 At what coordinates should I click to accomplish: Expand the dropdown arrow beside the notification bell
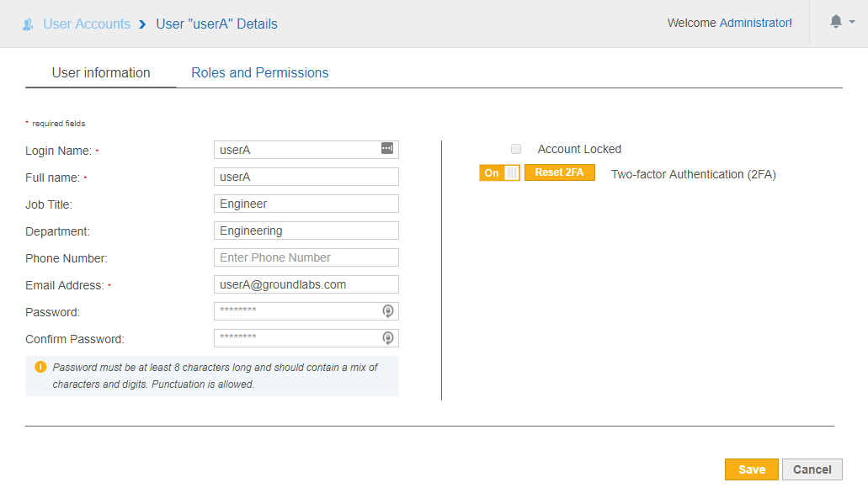[x=852, y=23]
